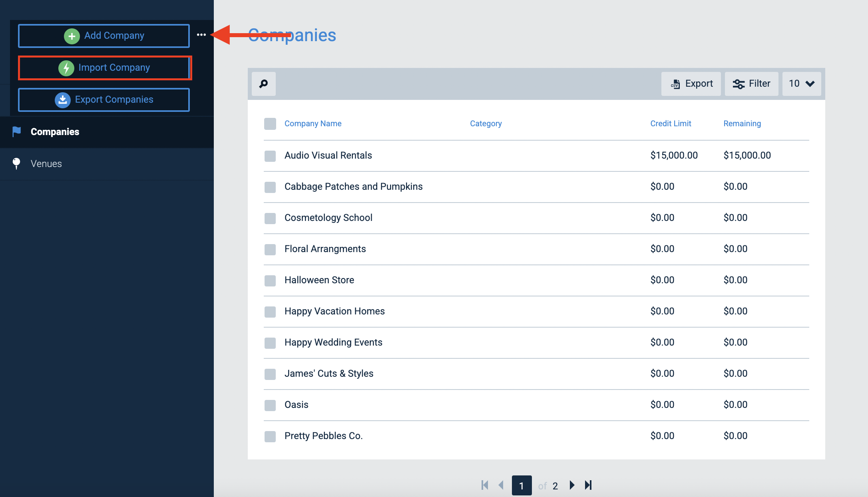Image resolution: width=868 pixels, height=497 pixels.
Task: Check the Happy Wedding Events checkbox
Action: pos(270,343)
